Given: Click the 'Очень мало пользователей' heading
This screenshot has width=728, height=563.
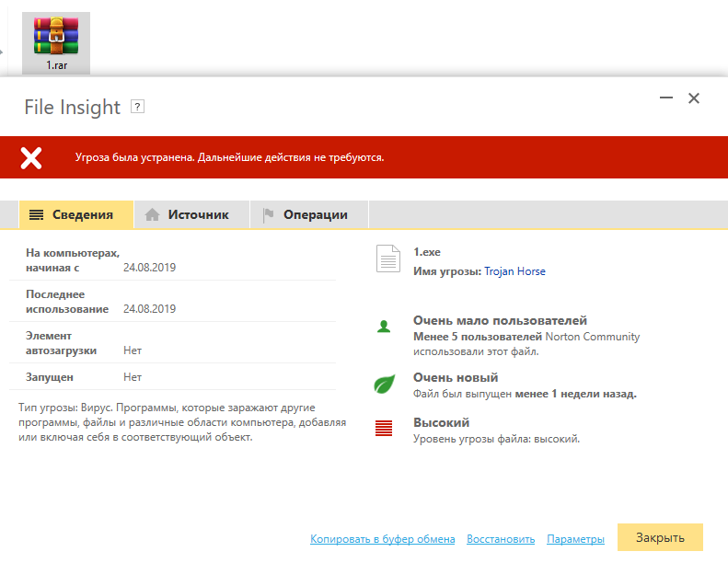Looking at the screenshot, I should coord(500,321).
